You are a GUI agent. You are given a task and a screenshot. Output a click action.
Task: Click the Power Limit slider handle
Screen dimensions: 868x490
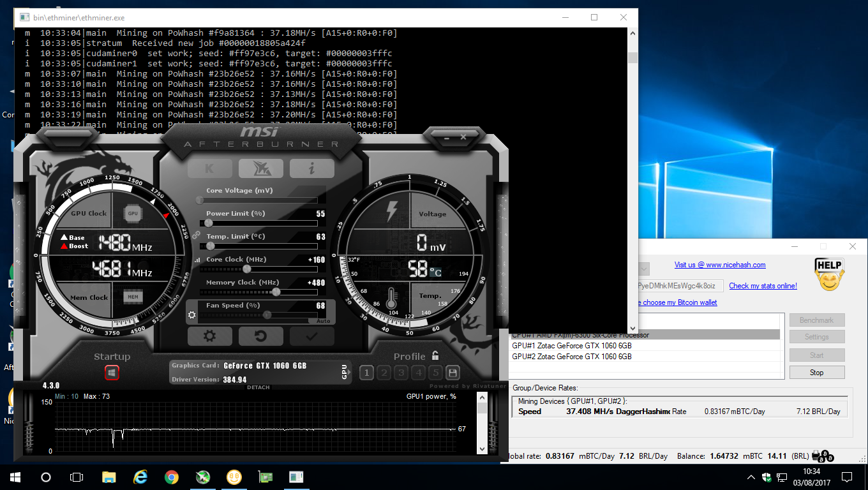tap(208, 223)
